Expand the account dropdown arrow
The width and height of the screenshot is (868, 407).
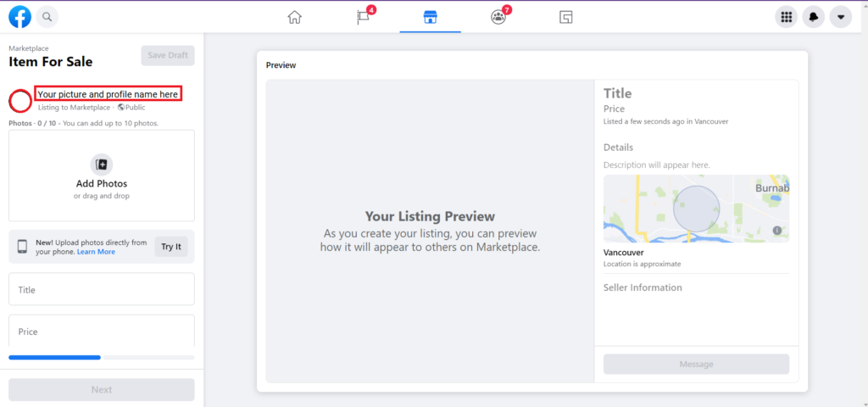pyautogui.click(x=841, y=17)
